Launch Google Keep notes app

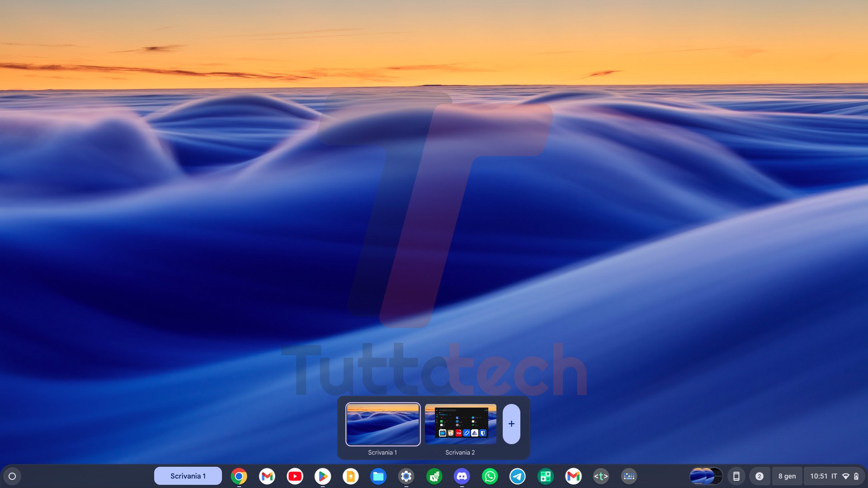(x=350, y=476)
